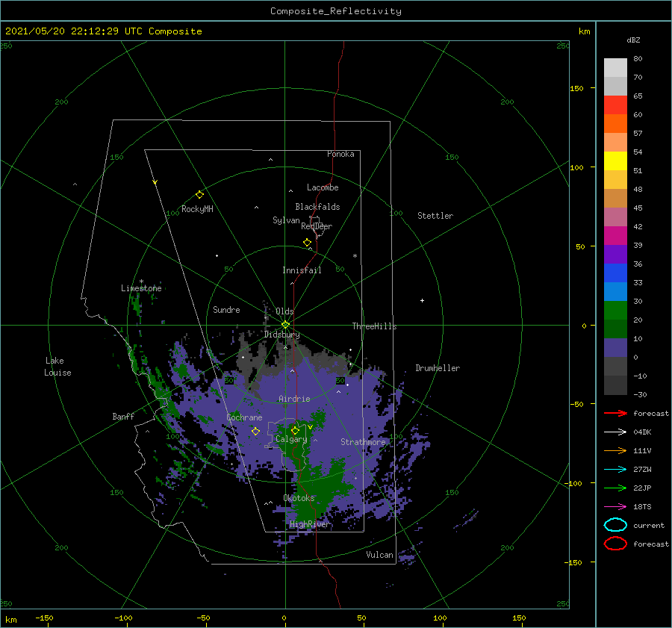Screen dimensions: 672x628
Task: Click the Ponoka city label
Action: pyautogui.click(x=340, y=154)
